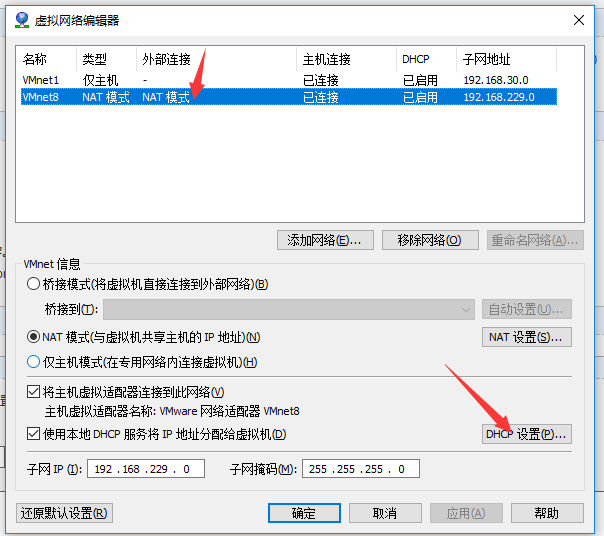Click the 重命名网络 button
This screenshot has width=604, height=536.
click(x=535, y=240)
